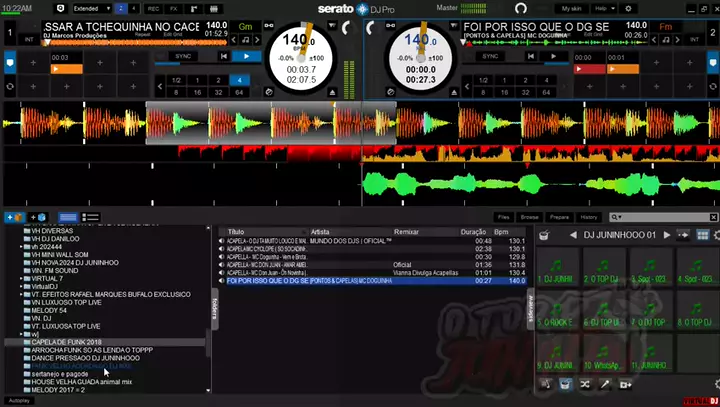Open deck 1 dropdown arrow above platter
Screen dimensions: 720x407
tap(332, 26)
